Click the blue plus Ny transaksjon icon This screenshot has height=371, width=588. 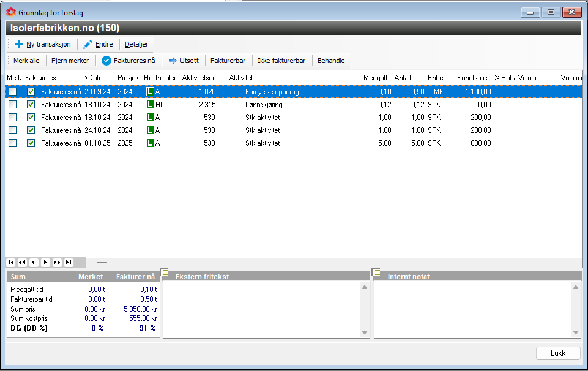point(19,44)
